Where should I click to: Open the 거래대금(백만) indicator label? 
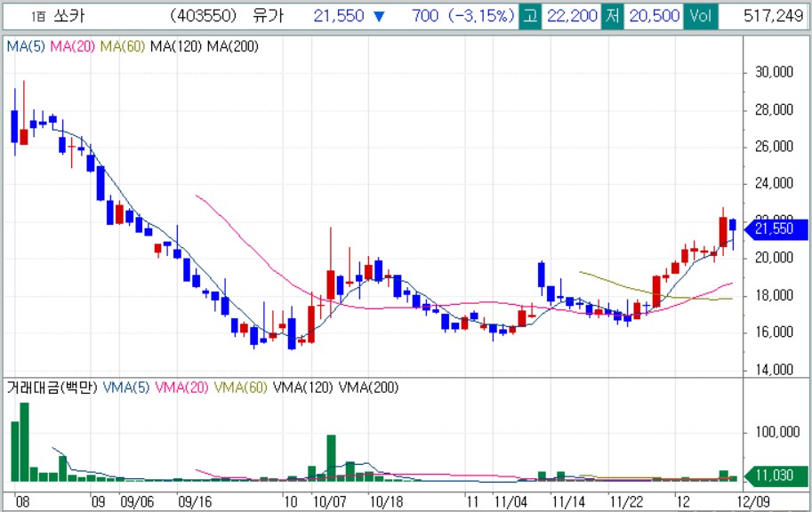tap(52, 388)
